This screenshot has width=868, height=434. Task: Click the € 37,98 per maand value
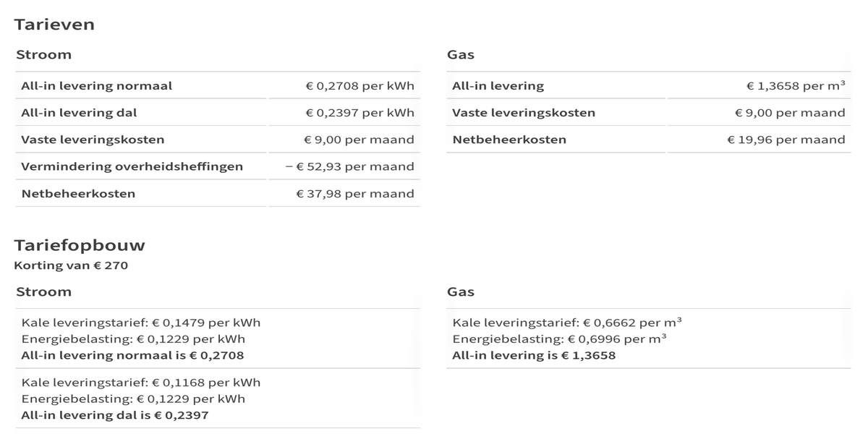coord(355,194)
